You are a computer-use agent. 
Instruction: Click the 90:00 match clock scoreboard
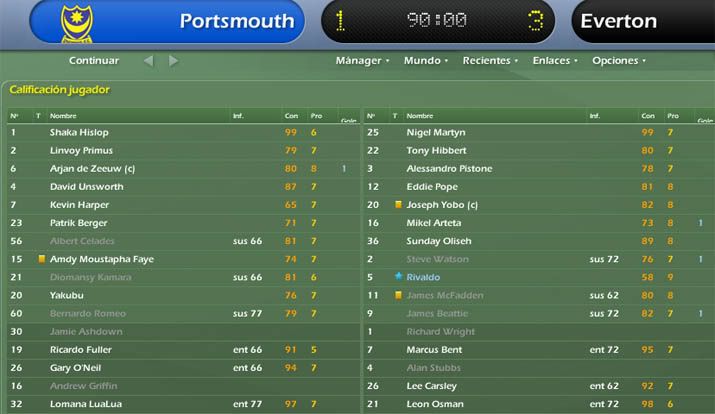(x=438, y=21)
